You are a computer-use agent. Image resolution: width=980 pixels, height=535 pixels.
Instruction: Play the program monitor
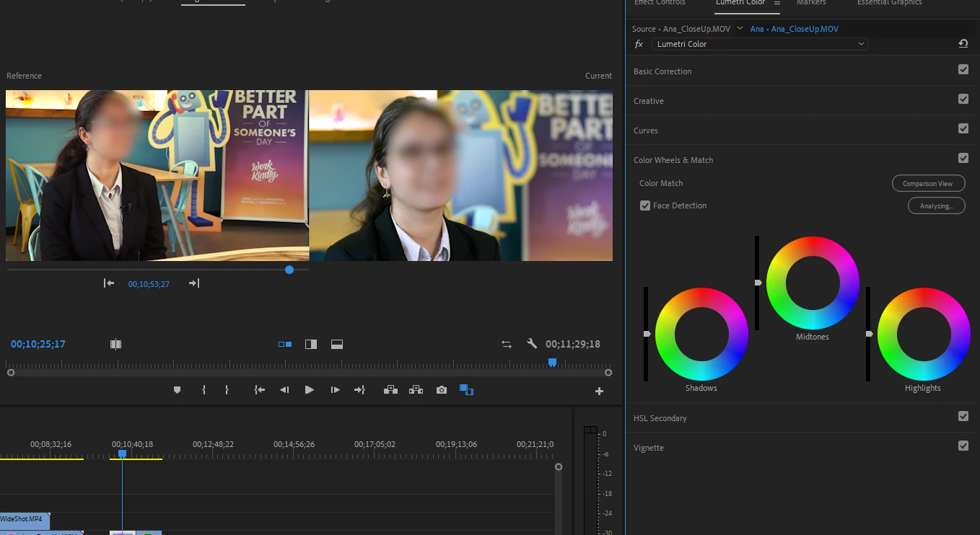point(310,390)
